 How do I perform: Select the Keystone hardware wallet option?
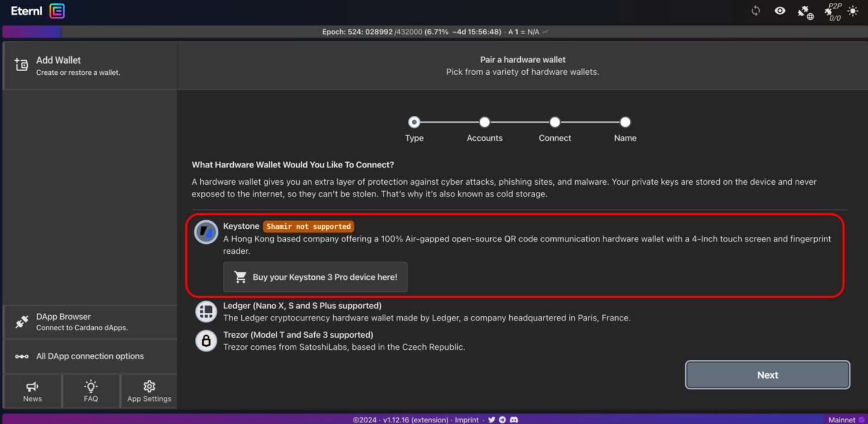coord(241,226)
